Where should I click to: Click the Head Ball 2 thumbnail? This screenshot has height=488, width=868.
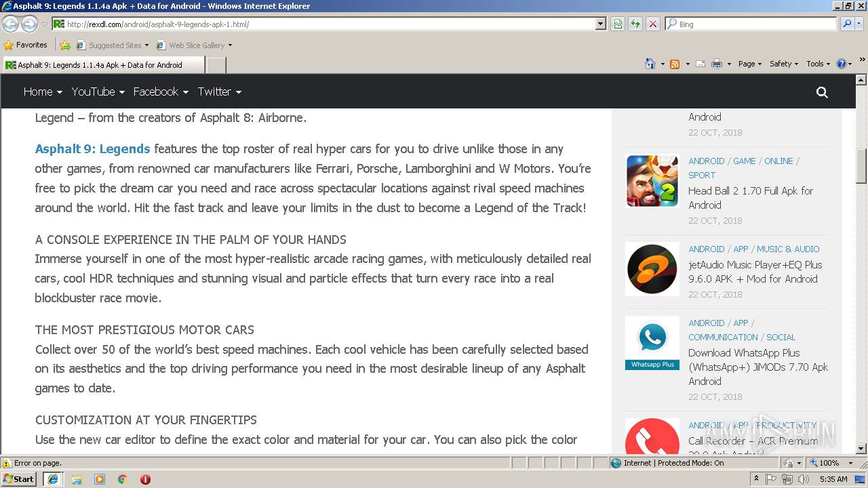652,181
